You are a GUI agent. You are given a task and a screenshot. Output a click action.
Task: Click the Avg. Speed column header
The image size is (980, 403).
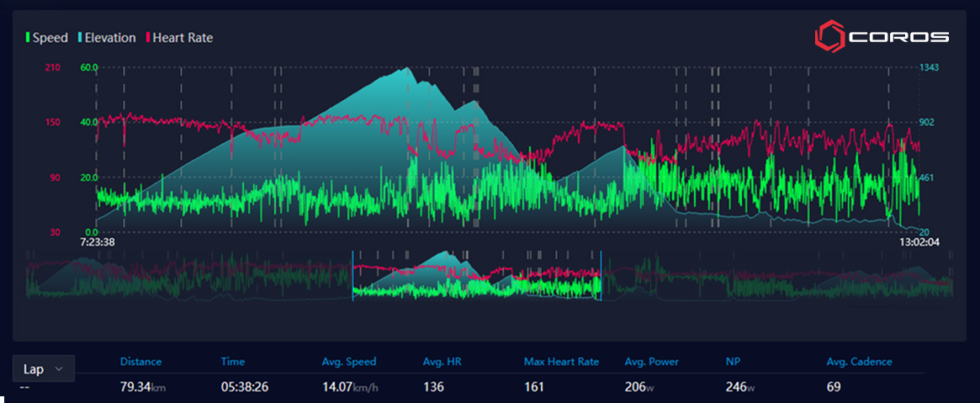click(x=349, y=362)
